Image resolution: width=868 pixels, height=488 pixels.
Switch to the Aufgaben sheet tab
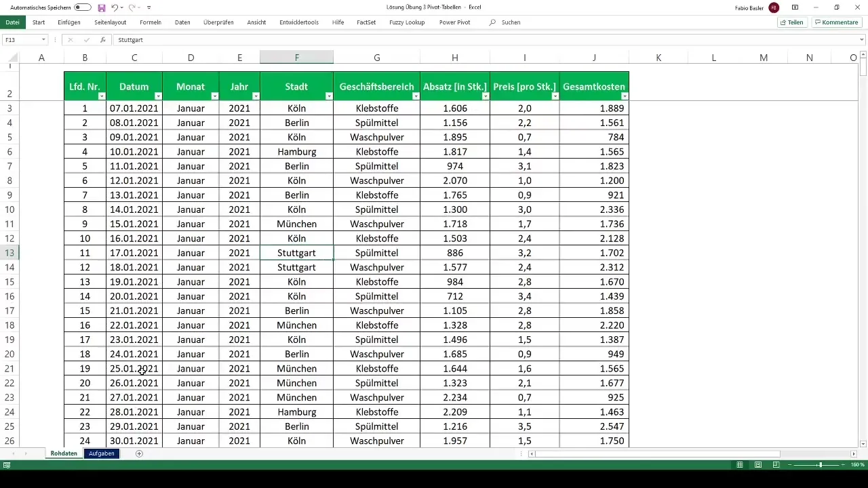(x=102, y=453)
